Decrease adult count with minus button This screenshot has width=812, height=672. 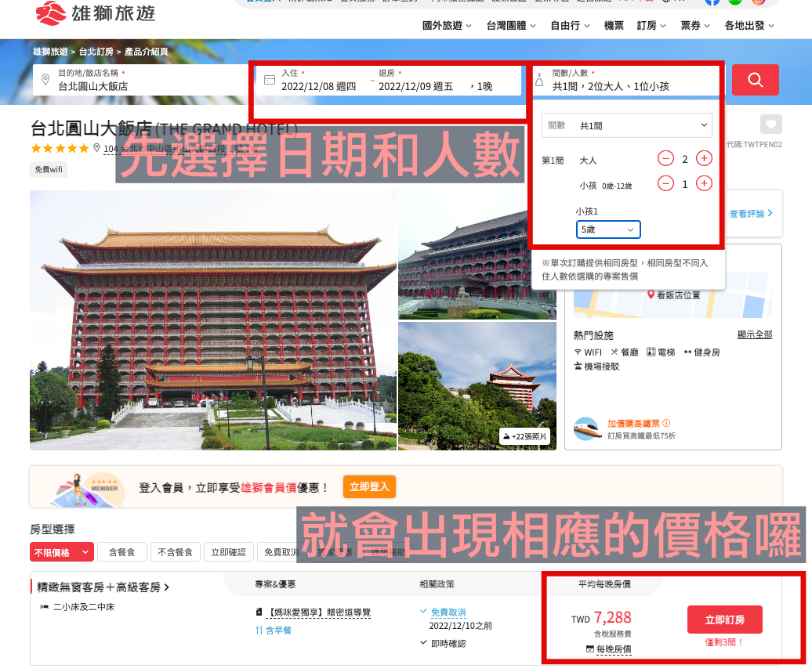[x=665, y=159]
